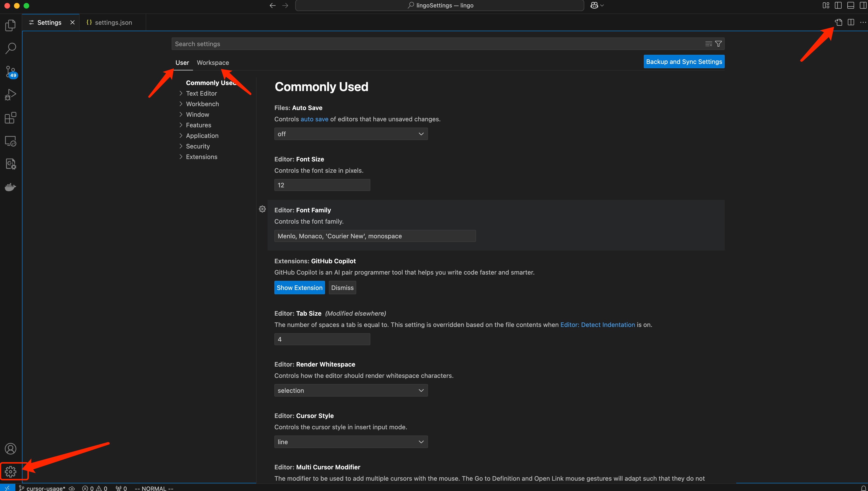868x491 pixels.
Task: Click the cursor-usage branch in status bar
Action: (x=42, y=488)
